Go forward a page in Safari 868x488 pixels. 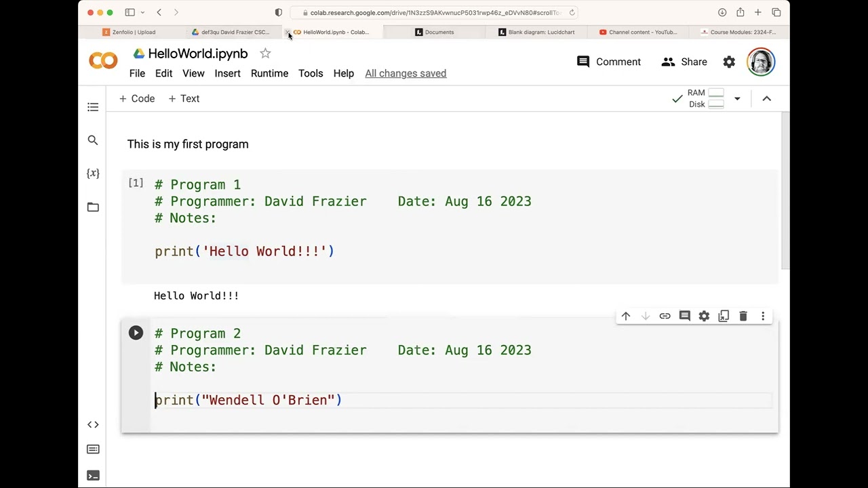(176, 12)
